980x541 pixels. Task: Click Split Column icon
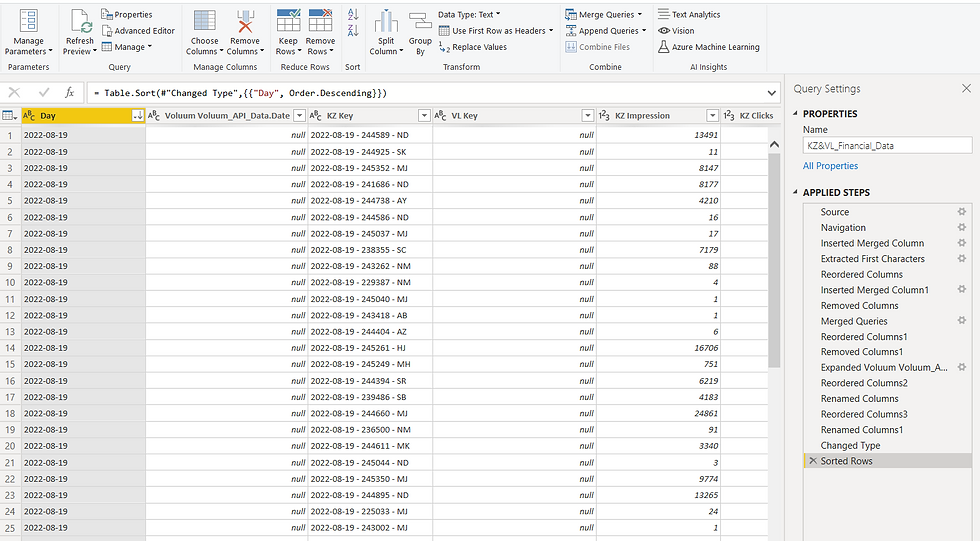tap(386, 21)
